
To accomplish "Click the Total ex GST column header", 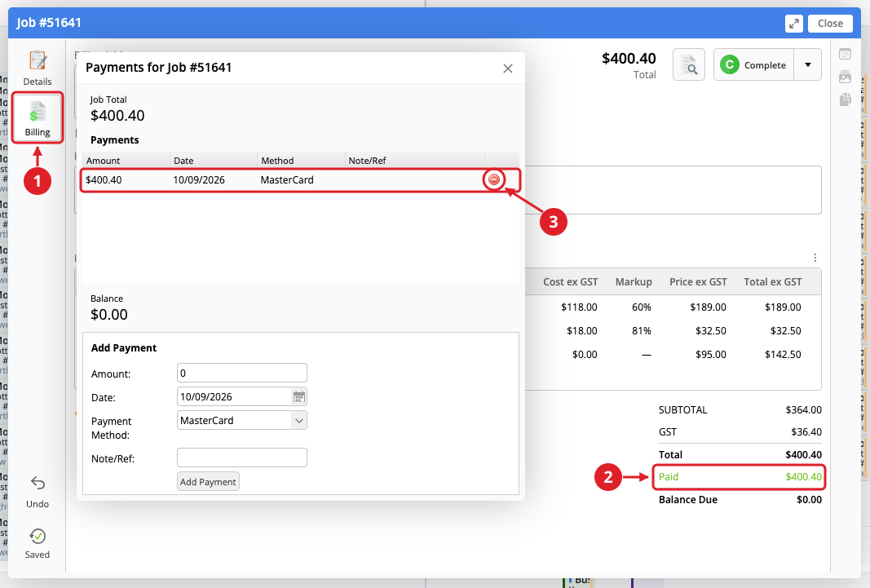I will pos(773,282).
